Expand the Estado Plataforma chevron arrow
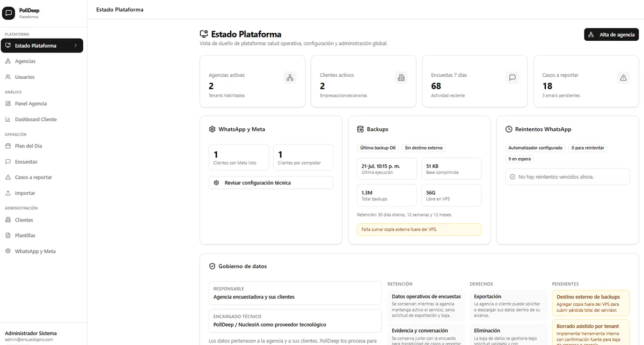Image resolution: width=644 pixels, height=345 pixels. click(76, 46)
